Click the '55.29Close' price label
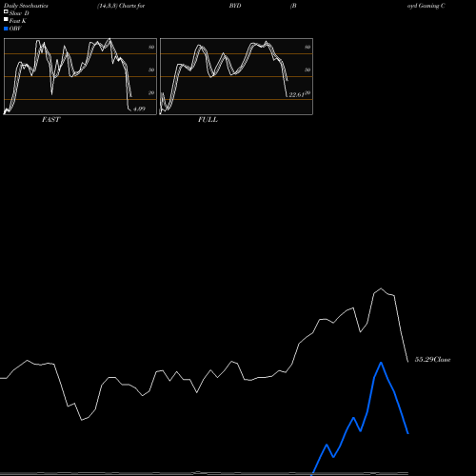This screenshot has height=476, width=476. [432, 360]
